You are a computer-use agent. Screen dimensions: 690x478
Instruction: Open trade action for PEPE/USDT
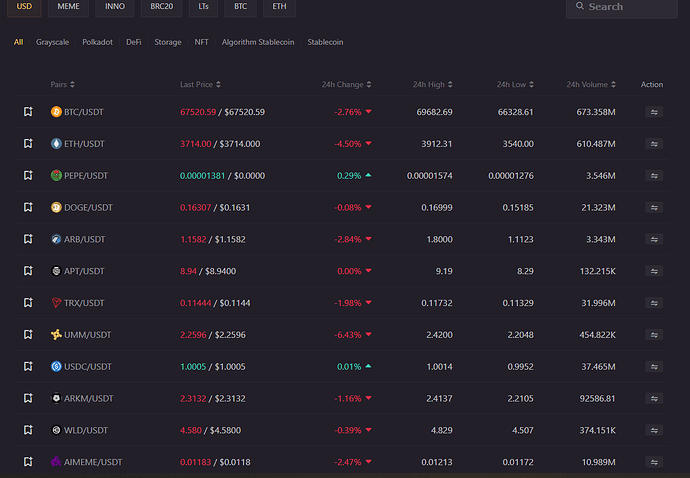click(654, 176)
